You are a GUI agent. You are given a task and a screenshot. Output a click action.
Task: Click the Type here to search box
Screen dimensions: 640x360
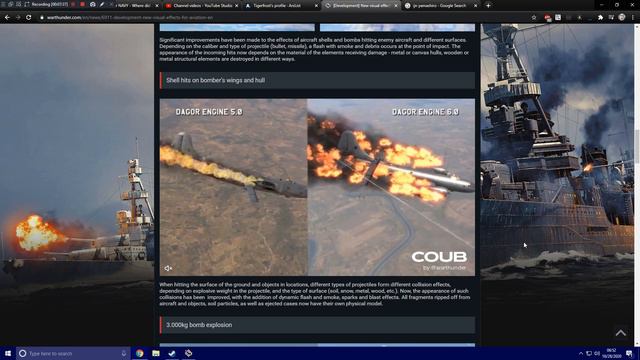click(73, 353)
